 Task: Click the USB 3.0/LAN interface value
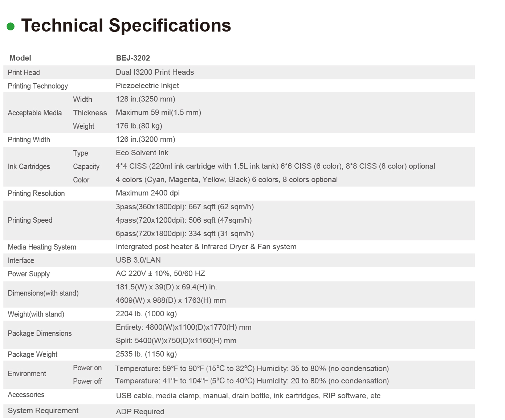click(x=138, y=260)
